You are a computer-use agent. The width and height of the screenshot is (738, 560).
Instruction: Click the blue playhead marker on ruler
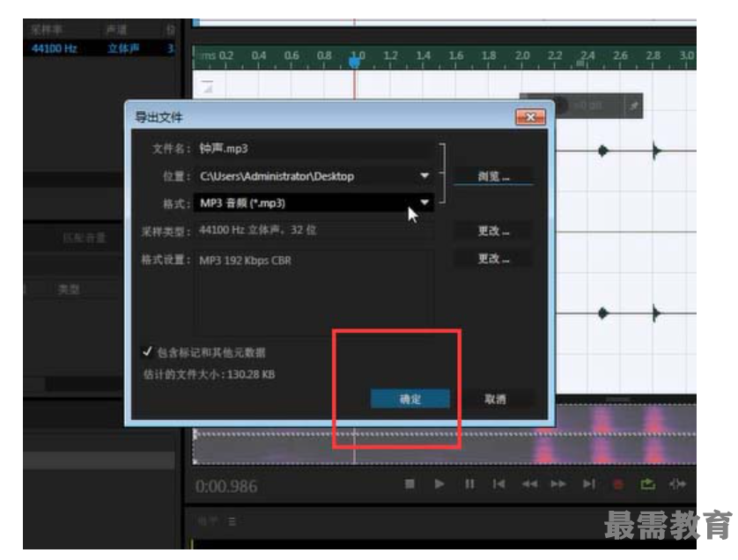pyautogui.click(x=355, y=62)
